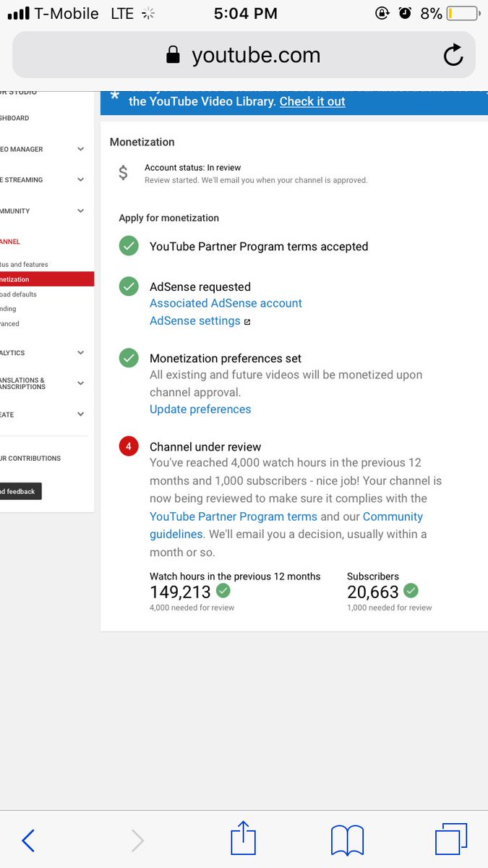Tap the padlock icon in address bar

pos(173,55)
